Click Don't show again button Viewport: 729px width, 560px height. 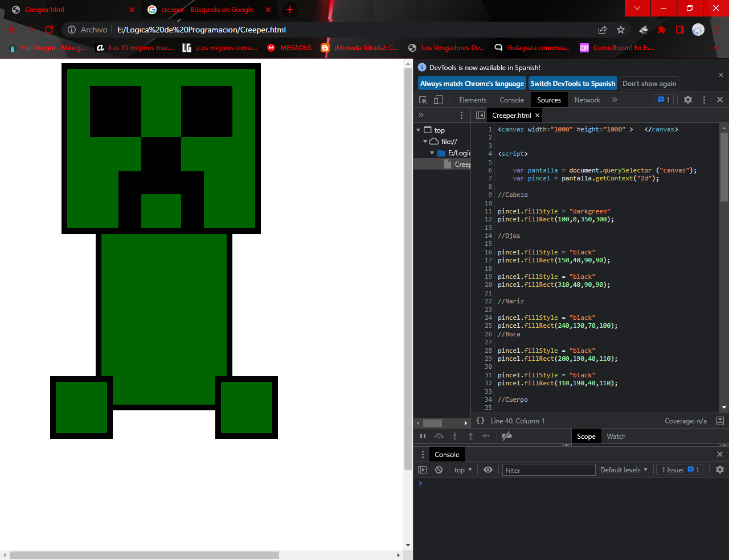click(649, 84)
